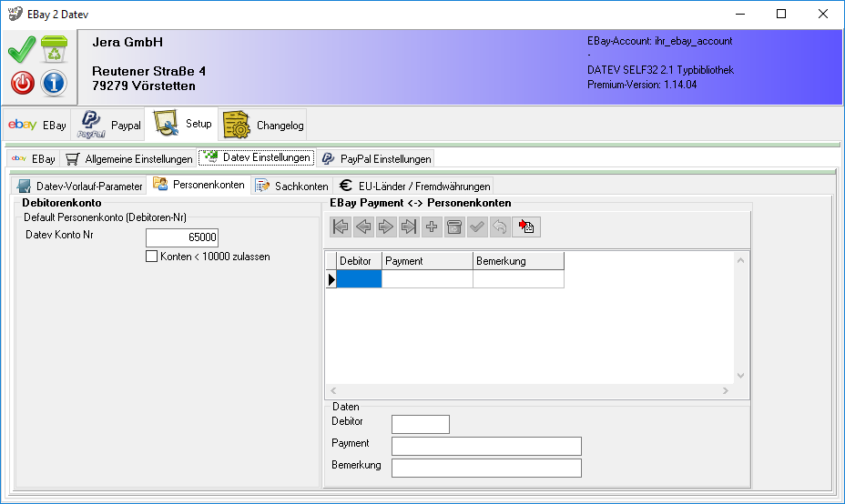Click the import icon with red arrow
845x504 pixels.
[526, 227]
